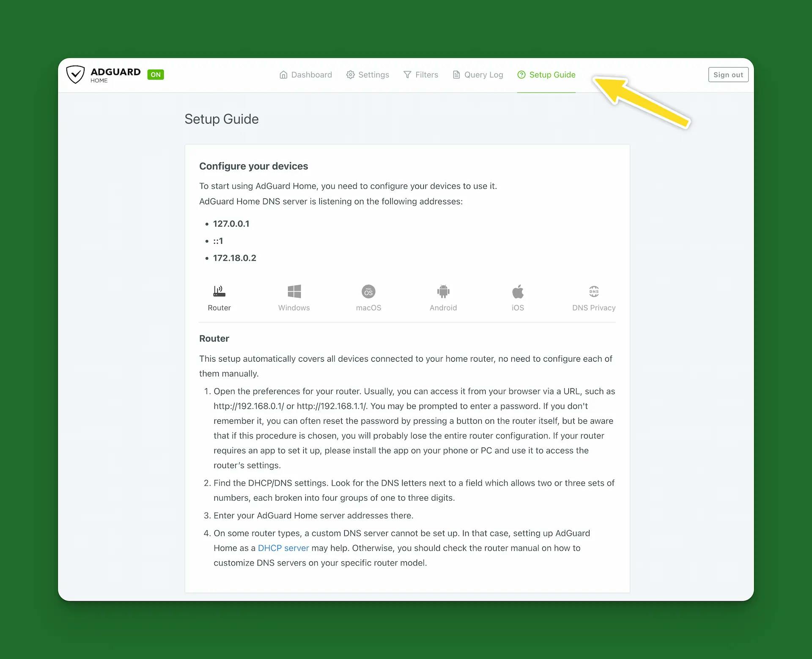Click the ADGUARD HOME title text
The height and width of the screenshot is (659, 812).
pos(115,75)
